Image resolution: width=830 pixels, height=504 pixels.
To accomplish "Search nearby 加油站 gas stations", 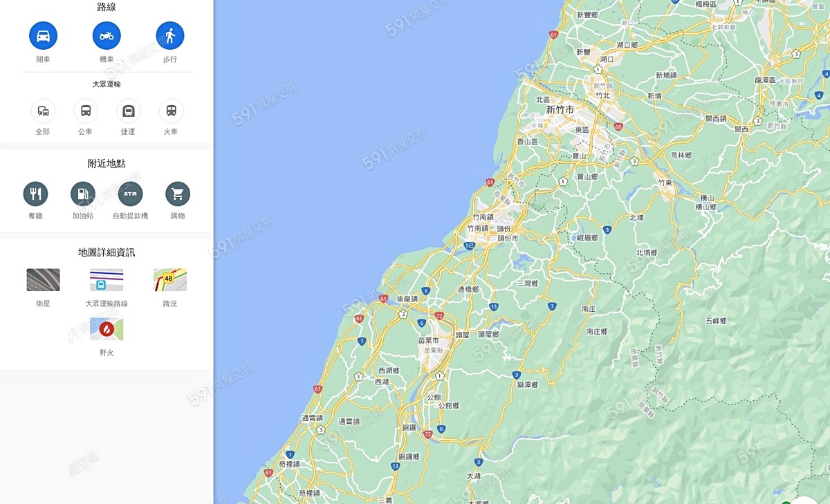I will pyautogui.click(x=83, y=194).
